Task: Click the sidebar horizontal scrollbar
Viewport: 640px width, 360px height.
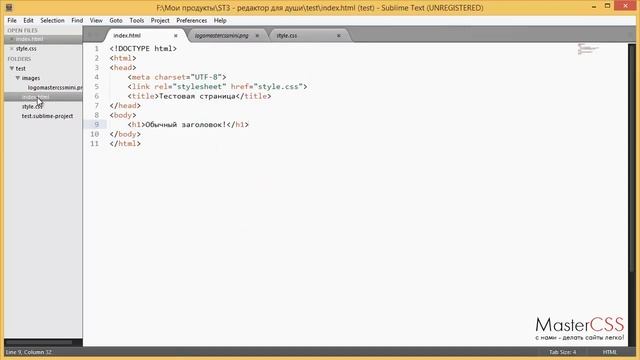Action: coord(39,342)
